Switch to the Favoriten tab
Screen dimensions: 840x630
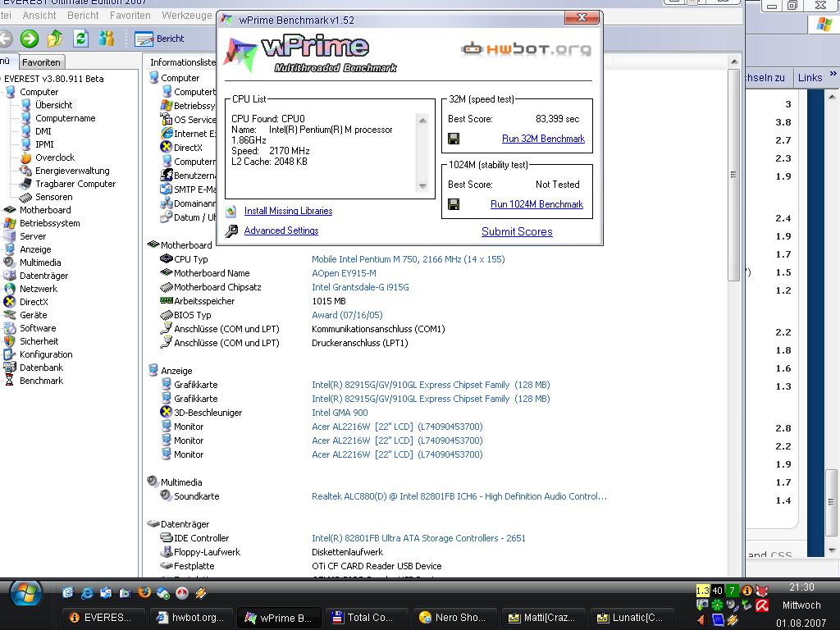tap(41, 62)
